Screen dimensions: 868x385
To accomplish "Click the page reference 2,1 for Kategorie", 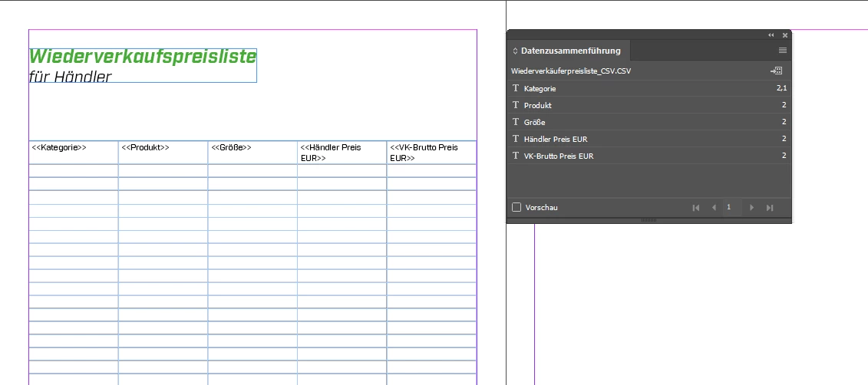I will (x=781, y=88).
